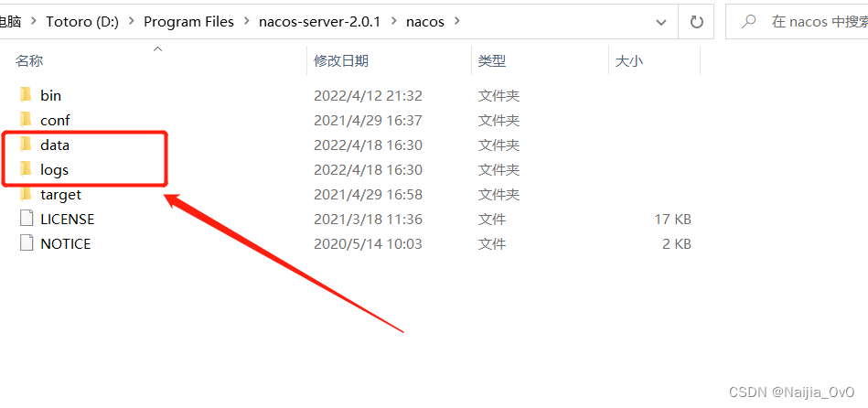
Task: Expand chevron before Totoro (D:)
Action: 34,22
